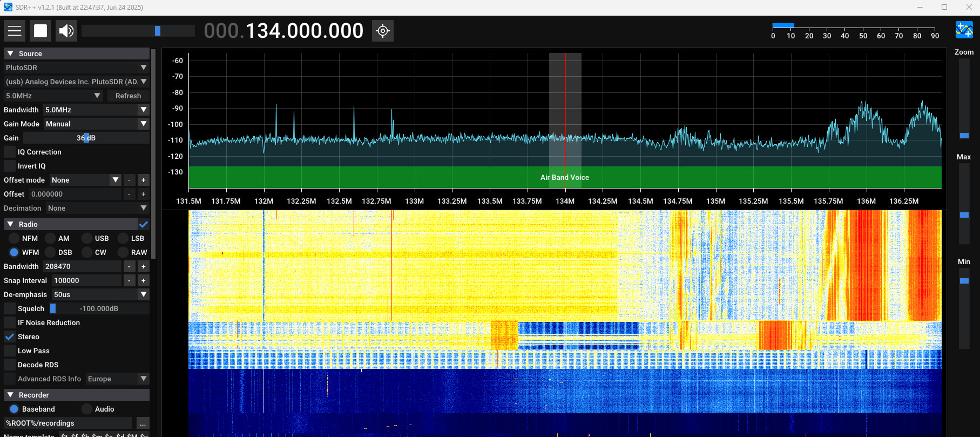Mute audio with the speaker icon
This screenshot has height=437, width=980.
coord(66,31)
